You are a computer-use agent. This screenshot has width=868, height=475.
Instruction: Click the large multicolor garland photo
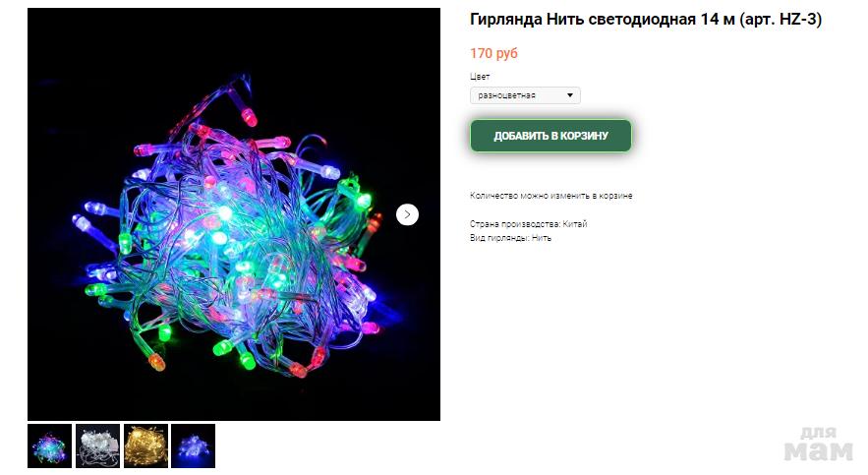tap(234, 214)
